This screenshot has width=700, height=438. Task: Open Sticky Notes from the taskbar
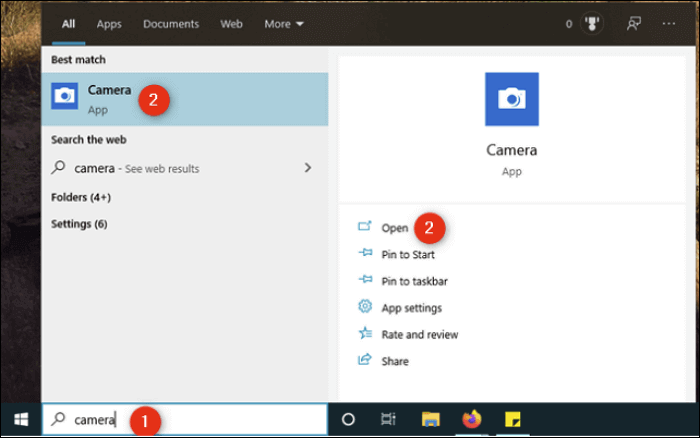tap(512, 420)
